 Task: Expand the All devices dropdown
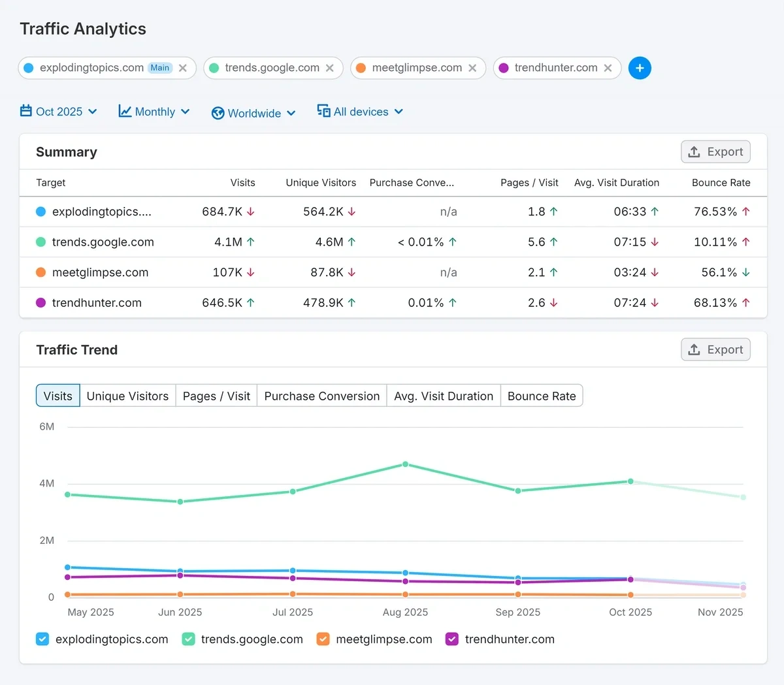pos(359,111)
